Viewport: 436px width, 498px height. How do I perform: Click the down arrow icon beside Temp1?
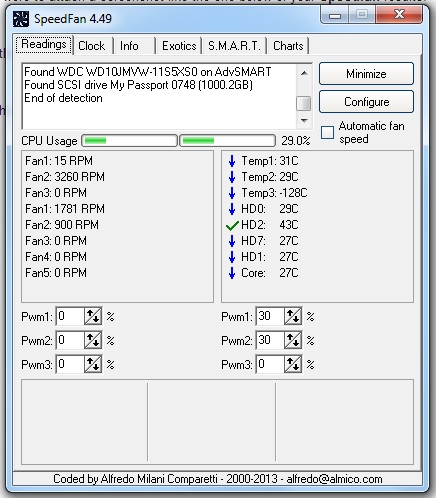click(232, 161)
